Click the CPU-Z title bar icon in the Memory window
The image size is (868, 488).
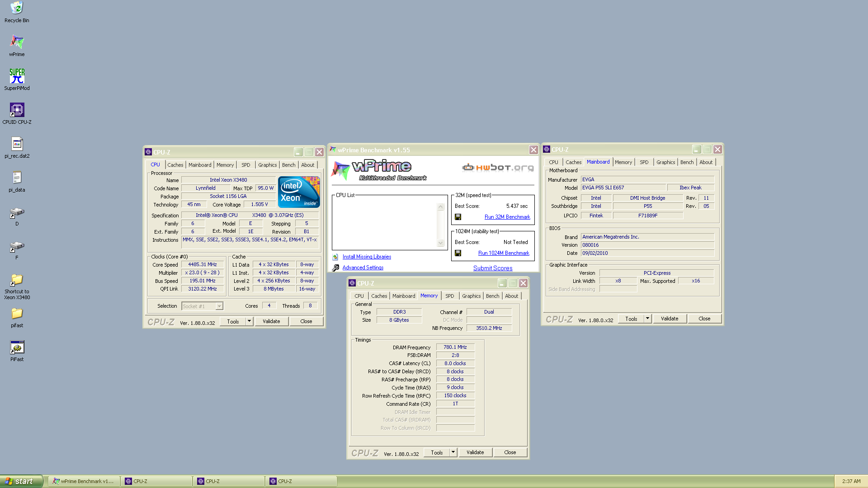tap(352, 283)
